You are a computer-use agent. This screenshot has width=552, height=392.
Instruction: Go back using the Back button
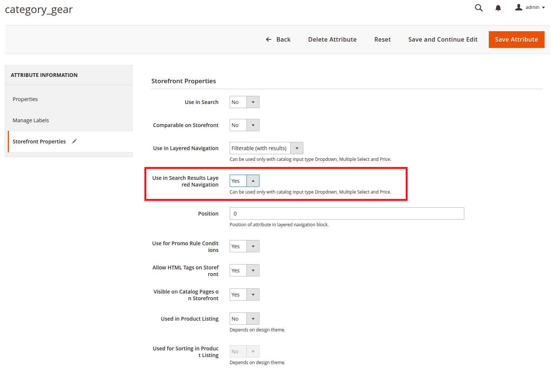278,39
